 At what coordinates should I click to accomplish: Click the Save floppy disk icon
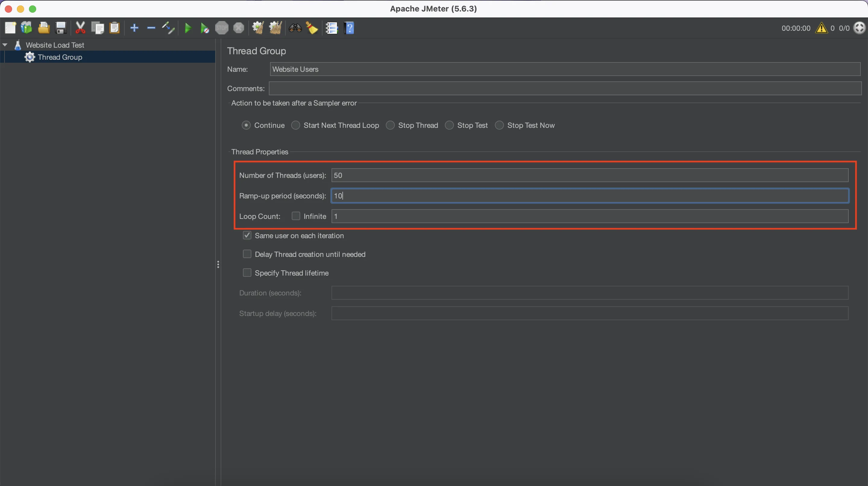(x=61, y=28)
